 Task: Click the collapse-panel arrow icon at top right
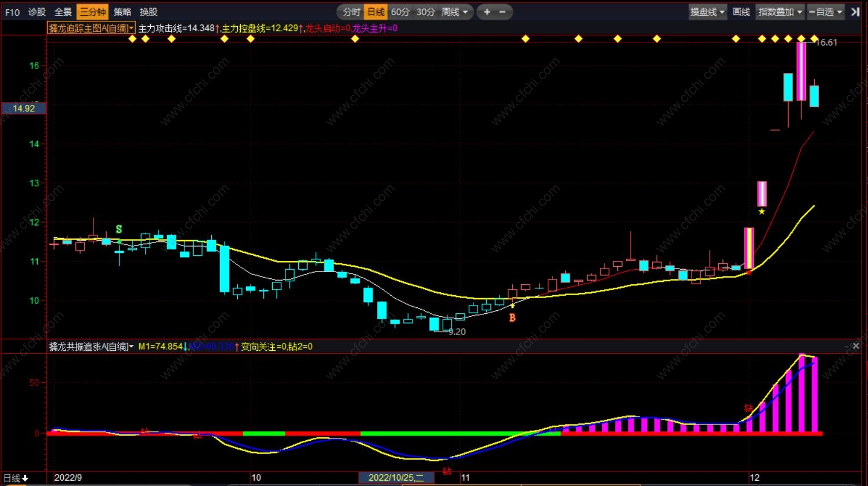(855, 12)
